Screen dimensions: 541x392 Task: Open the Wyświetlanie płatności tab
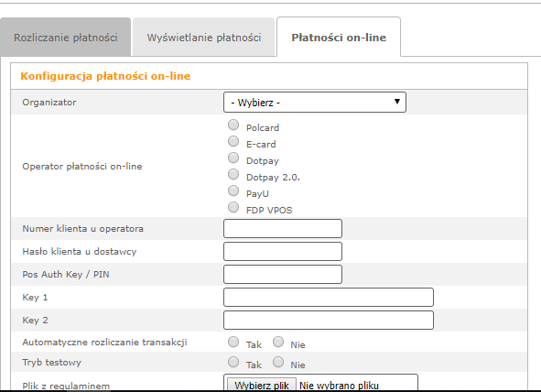coord(203,37)
